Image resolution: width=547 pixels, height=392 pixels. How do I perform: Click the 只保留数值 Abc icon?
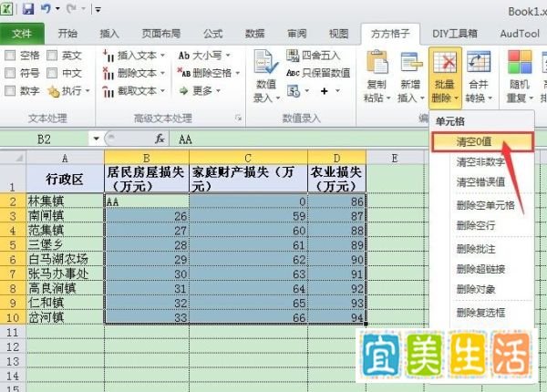[293, 73]
